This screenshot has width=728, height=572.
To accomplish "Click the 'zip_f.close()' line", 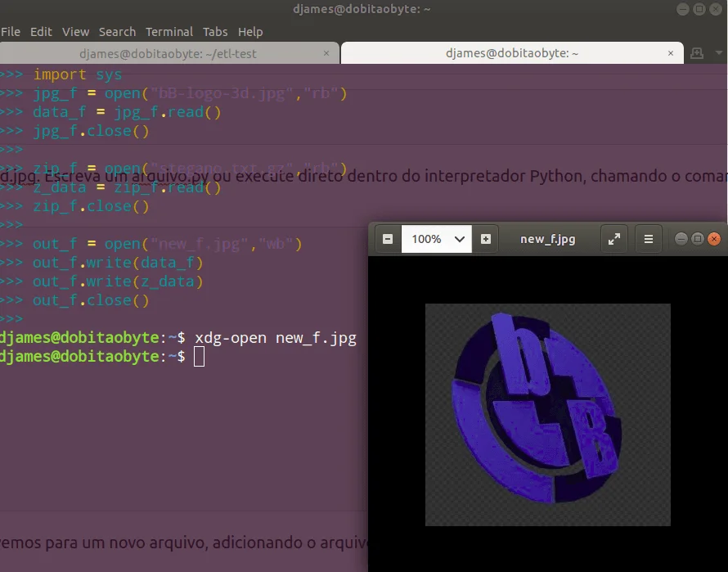I will (91, 206).
